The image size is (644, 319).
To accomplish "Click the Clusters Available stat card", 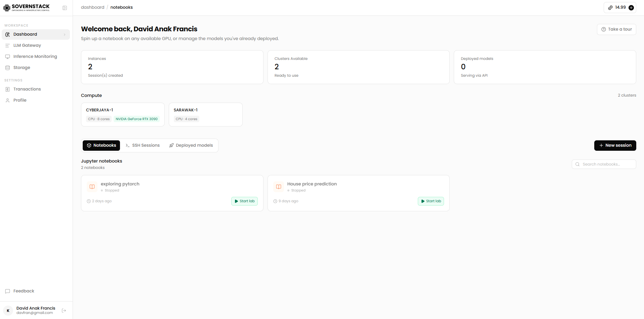I will 359,67.
